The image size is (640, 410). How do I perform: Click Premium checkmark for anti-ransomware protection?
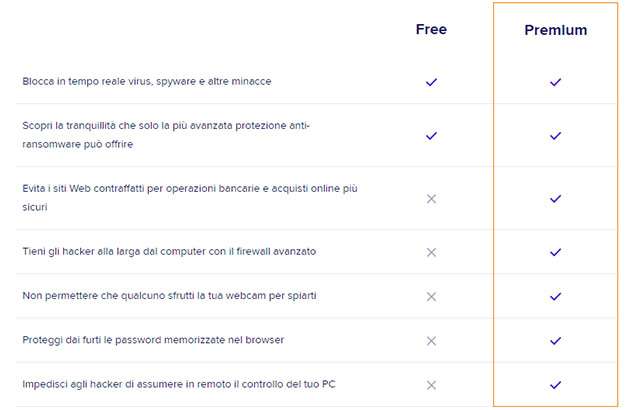point(556,135)
